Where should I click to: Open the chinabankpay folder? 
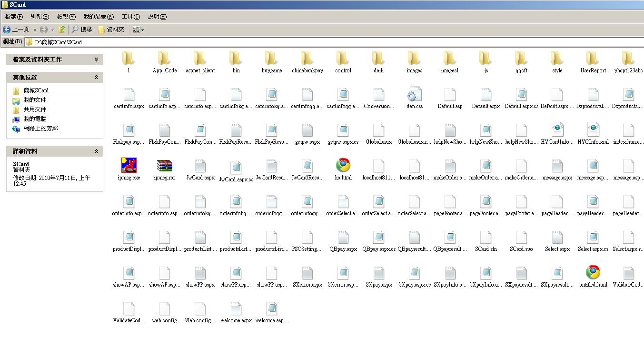coord(307,59)
